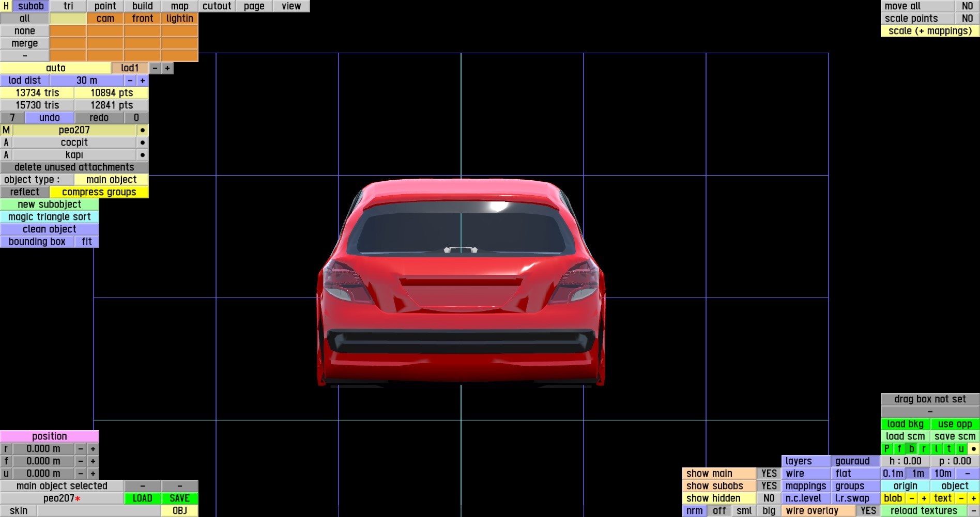980x517 pixels.
Task: Click the green SAVE button
Action: pyautogui.click(x=180, y=498)
